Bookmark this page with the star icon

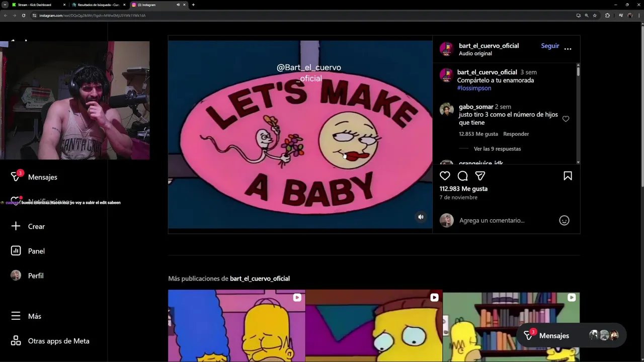pyautogui.click(x=595, y=16)
